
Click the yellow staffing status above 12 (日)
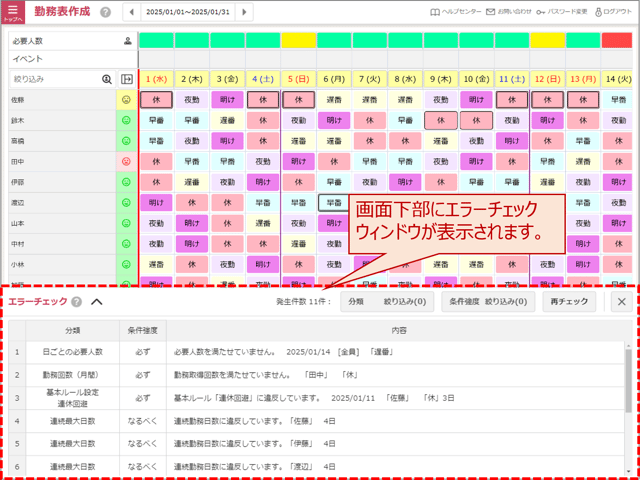click(x=547, y=40)
